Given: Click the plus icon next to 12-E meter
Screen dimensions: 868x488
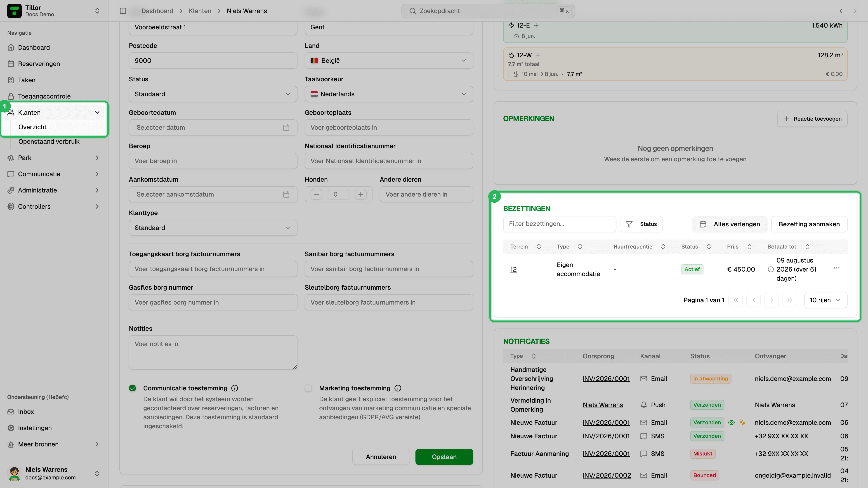Looking at the screenshot, I should click(x=536, y=25).
